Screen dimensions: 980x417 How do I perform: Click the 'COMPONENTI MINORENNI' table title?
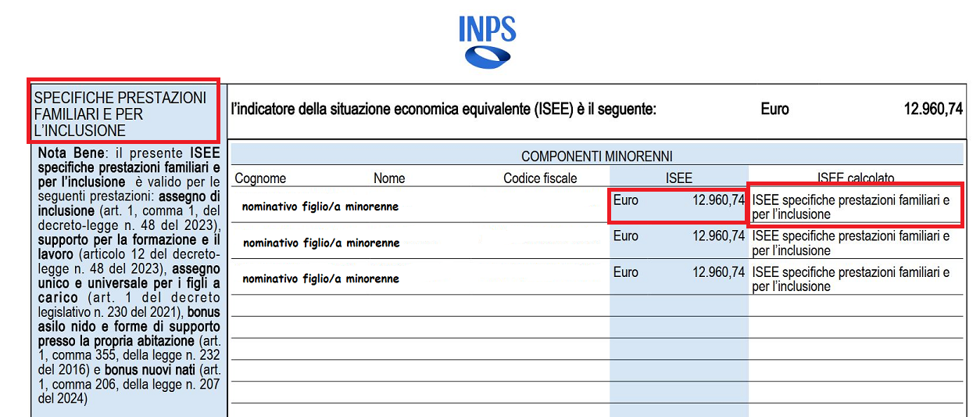point(596,156)
